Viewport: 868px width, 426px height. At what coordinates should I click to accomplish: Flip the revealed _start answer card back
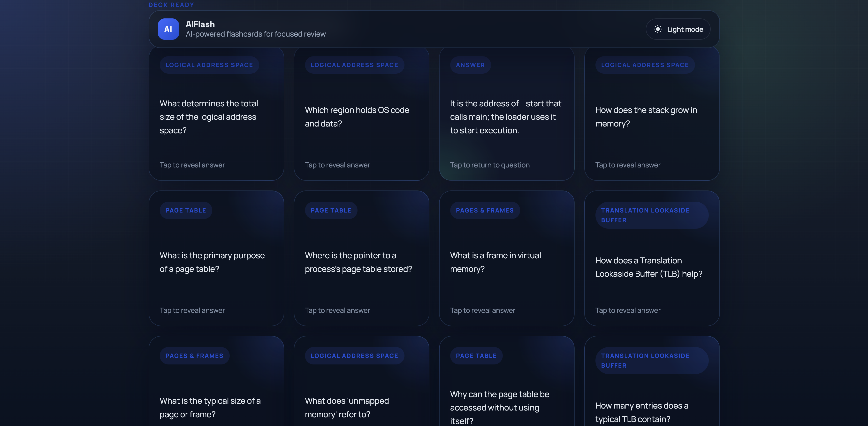pyautogui.click(x=506, y=117)
